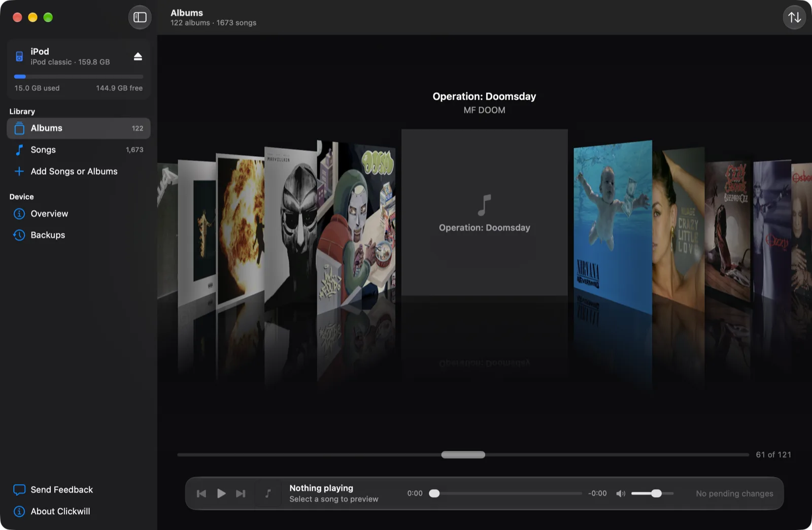This screenshot has height=530, width=812.
Task: Eject the iPod classic
Action: (138, 56)
